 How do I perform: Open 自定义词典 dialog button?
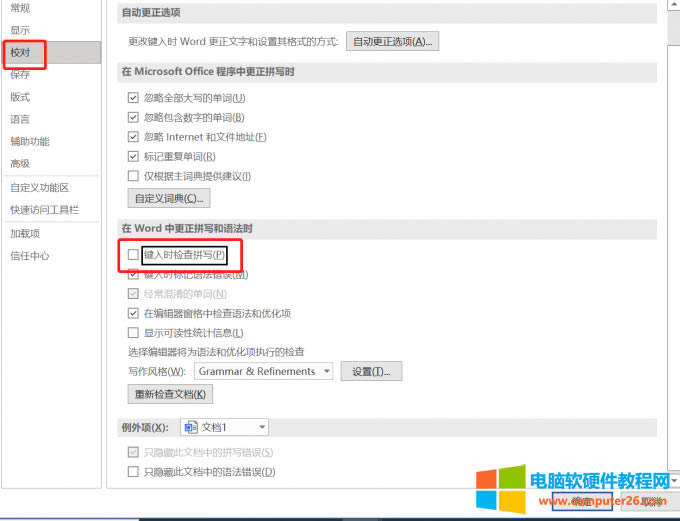coord(167,198)
